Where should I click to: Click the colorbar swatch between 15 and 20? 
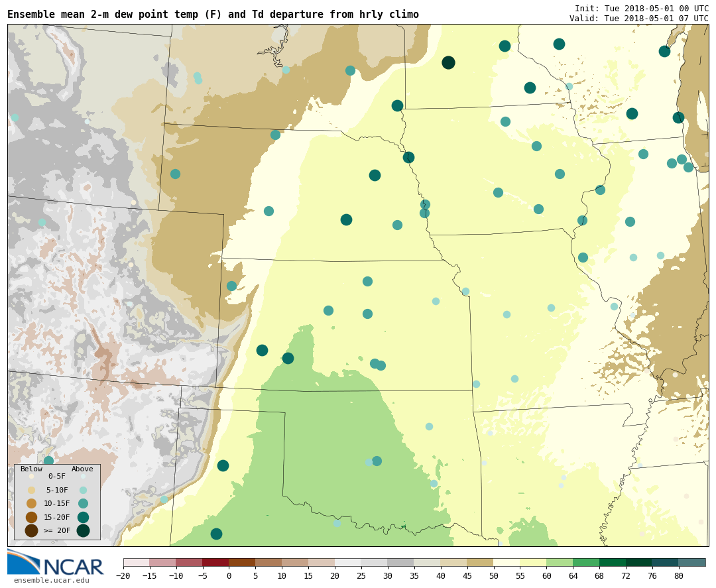tap(322, 562)
